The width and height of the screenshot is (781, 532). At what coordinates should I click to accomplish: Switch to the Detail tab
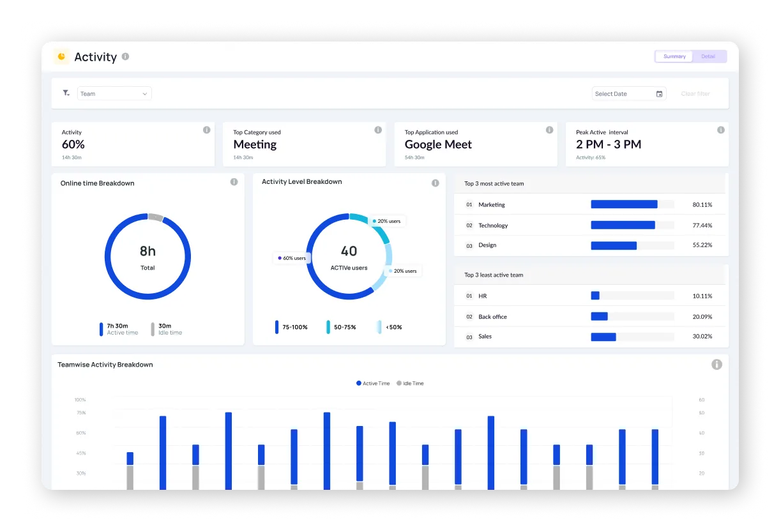[709, 56]
